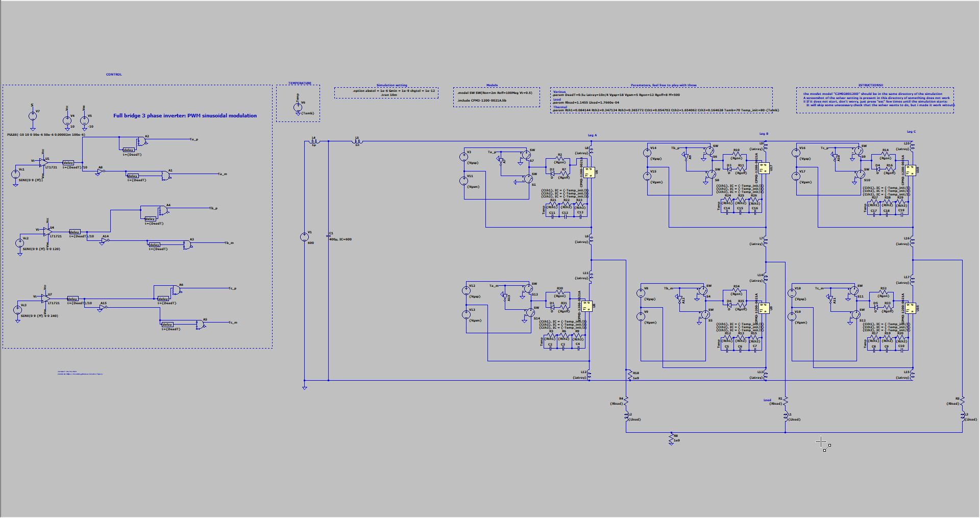The width and height of the screenshot is (980, 518).
Task: Select gate supply source V12
Action: tap(466, 290)
